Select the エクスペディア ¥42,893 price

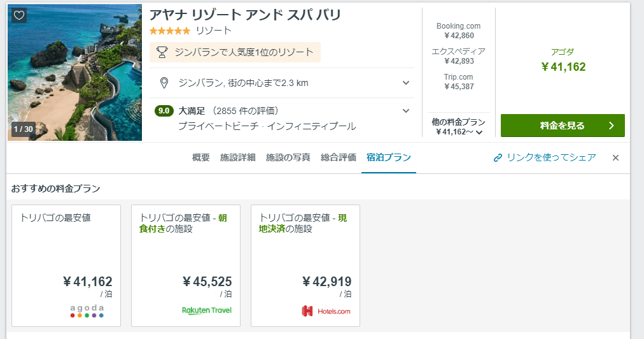pos(458,56)
